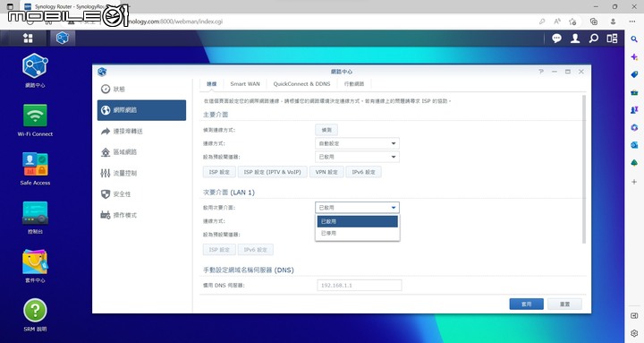Click secondary interface ISP settings button
Viewport: 644px width, 343px height.
click(219, 250)
